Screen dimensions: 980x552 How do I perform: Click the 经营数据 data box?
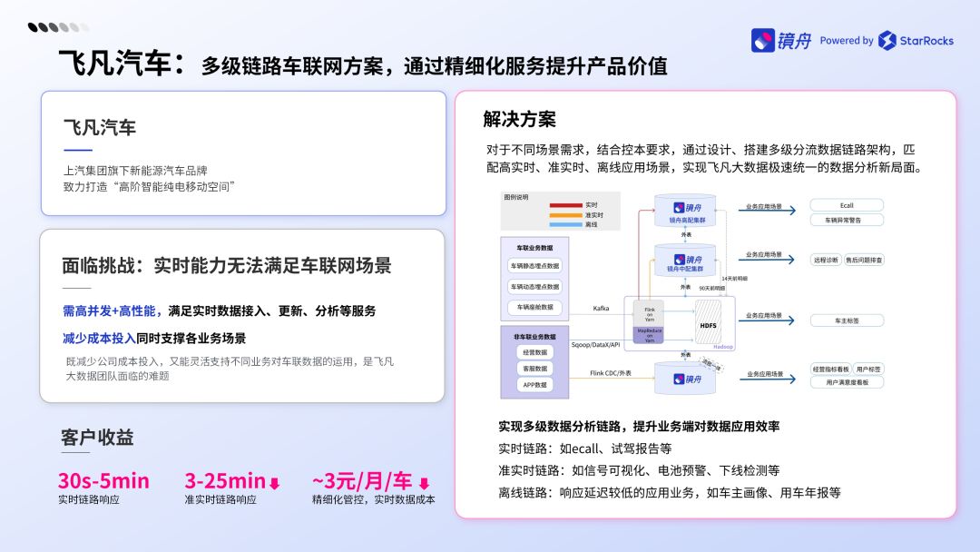click(x=534, y=352)
